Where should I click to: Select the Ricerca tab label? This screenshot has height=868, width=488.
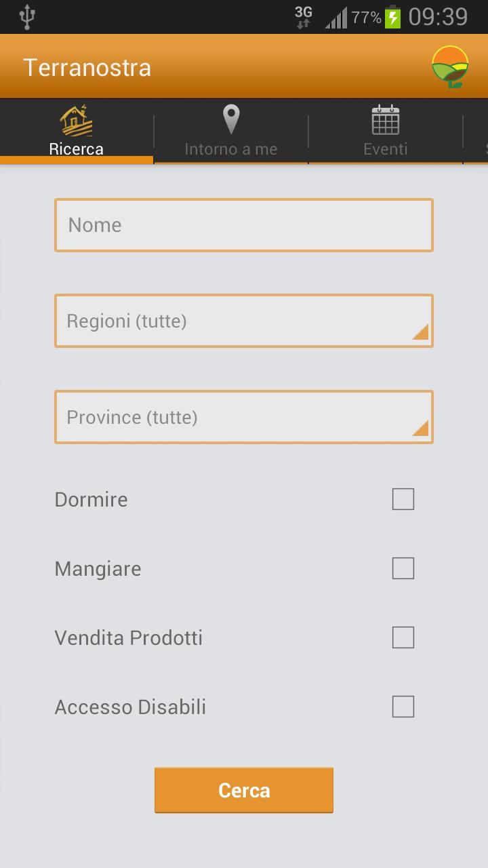tap(76, 149)
